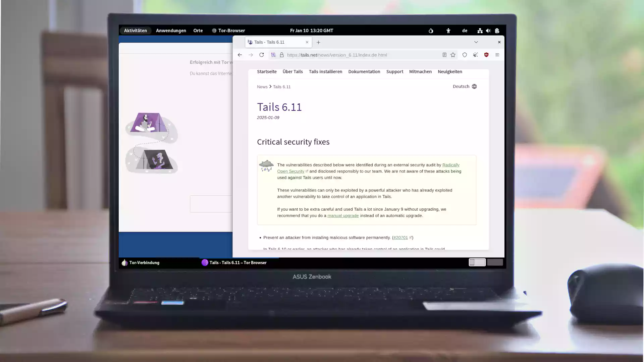Open the clock Fr Jan 10 calendar

pyautogui.click(x=312, y=31)
